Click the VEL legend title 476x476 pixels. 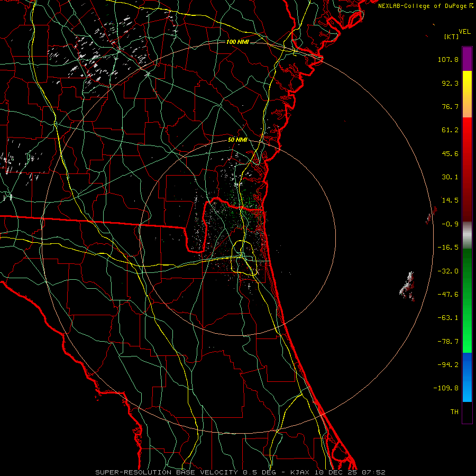click(x=464, y=32)
